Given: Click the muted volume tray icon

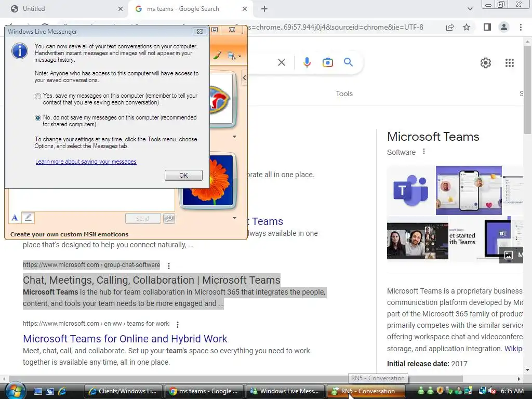Looking at the screenshot, I should (x=491, y=391).
